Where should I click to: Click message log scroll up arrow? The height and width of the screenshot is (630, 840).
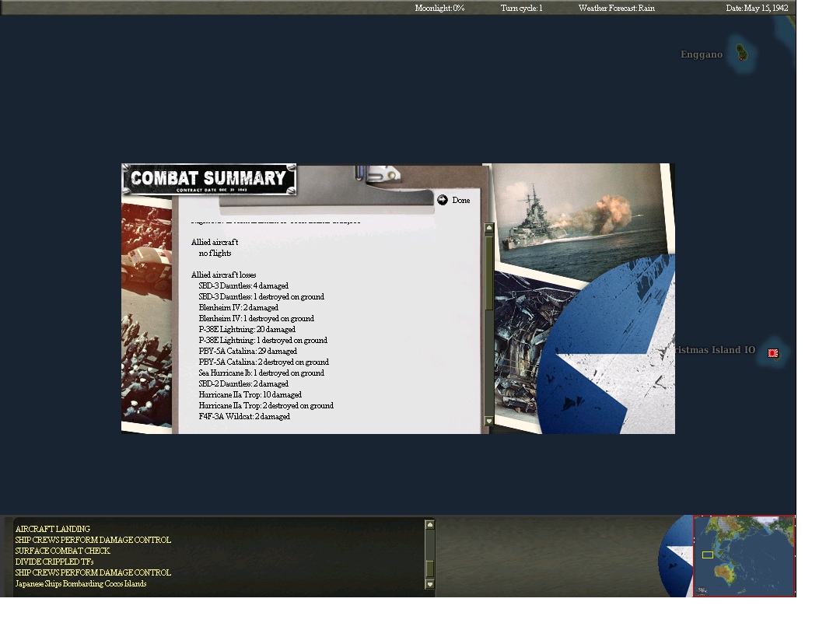click(429, 524)
